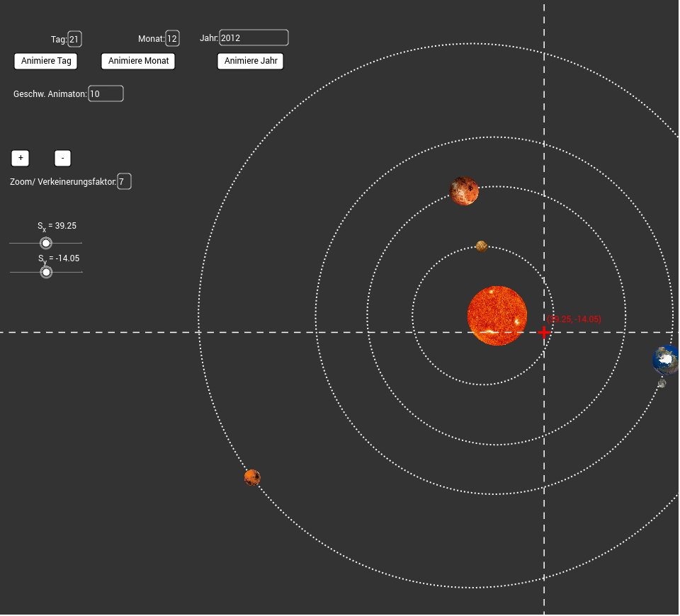Edit the Zoom/Verkeinerungsfaktor value field
The width and height of the screenshot is (680, 616).
[124, 182]
